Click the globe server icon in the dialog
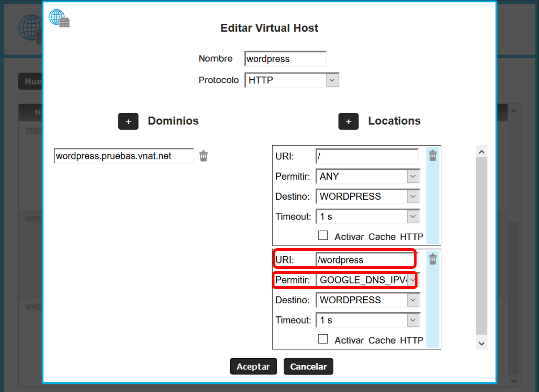Viewport: 539px width, 392px height. (60, 19)
